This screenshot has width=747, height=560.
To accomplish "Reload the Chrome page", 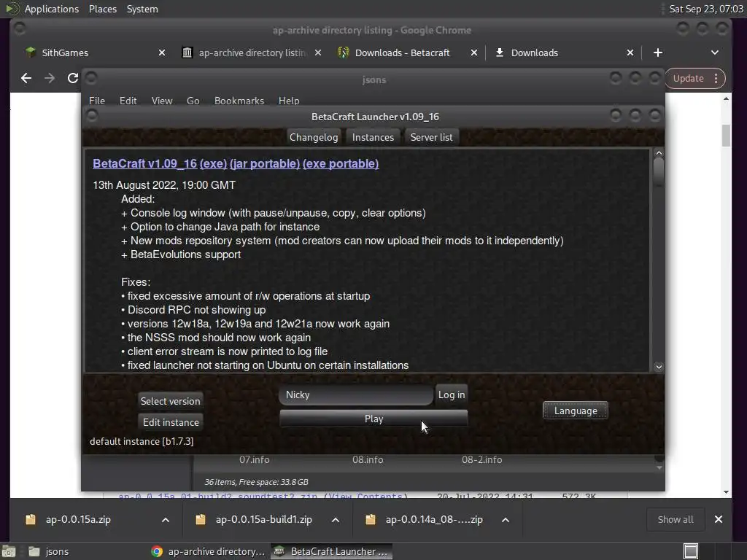I will click(72, 78).
